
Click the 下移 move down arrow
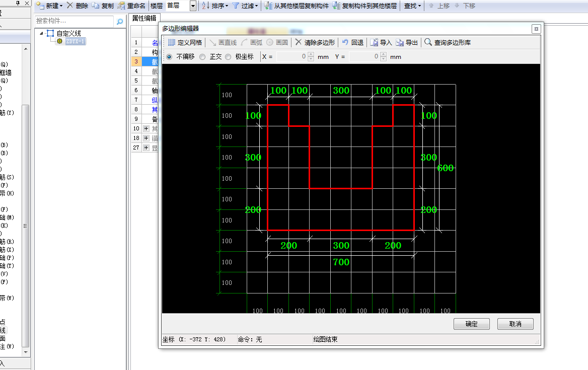point(457,6)
